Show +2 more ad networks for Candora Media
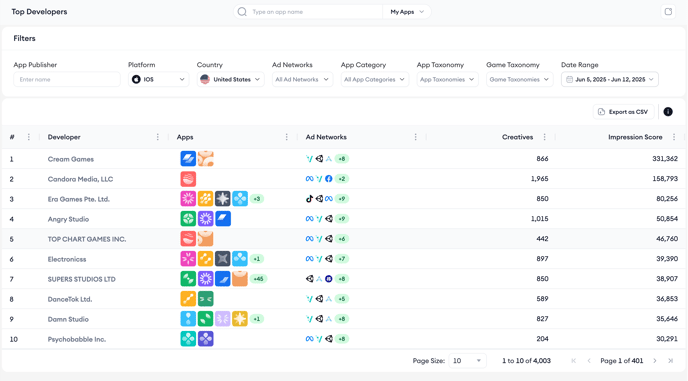The height and width of the screenshot is (381, 688). coord(342,179)
